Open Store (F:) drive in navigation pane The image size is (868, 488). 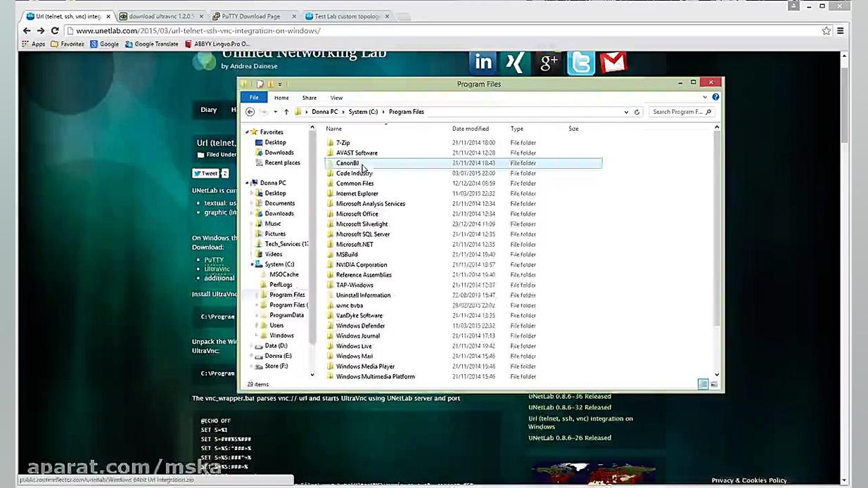[276, 366]
